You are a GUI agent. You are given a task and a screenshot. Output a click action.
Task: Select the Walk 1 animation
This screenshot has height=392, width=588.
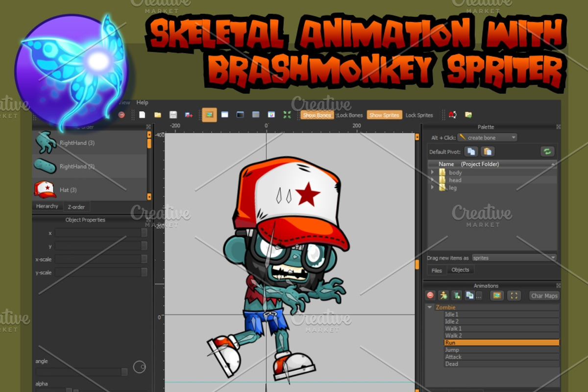pos(501,329)
